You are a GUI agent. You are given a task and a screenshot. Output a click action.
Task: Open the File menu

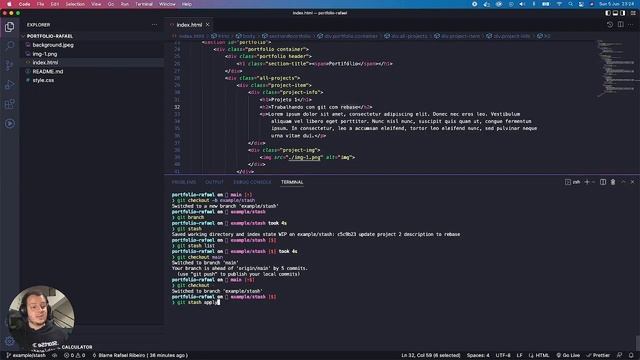(x=40, y=4)
